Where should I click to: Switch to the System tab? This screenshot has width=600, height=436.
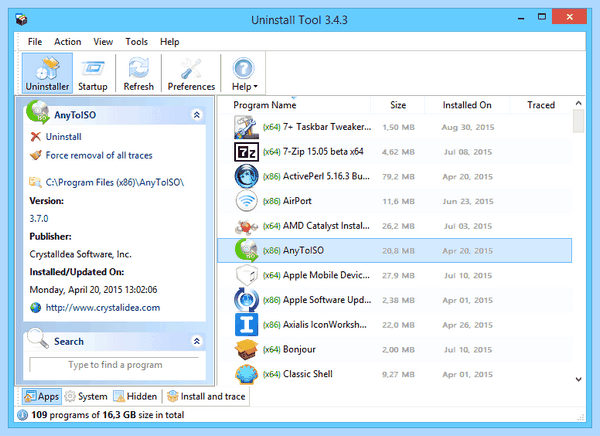(86, 396)
